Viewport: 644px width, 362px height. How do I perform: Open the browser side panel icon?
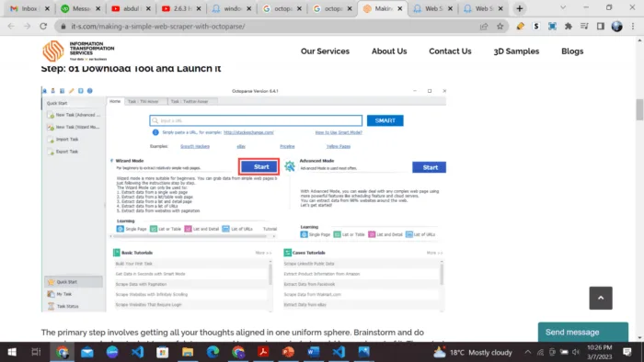click(601, 27)
